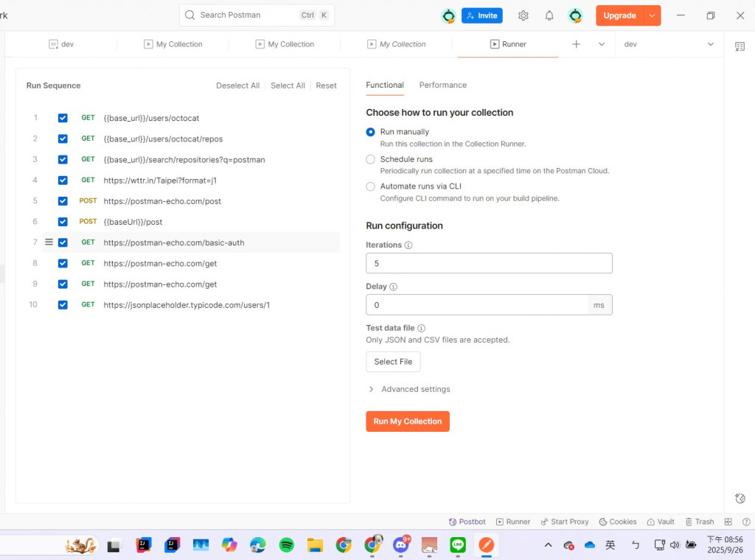Click the team avatar left of Invite
This screenshot has height=560, width=755.
(x=448, y=16)
